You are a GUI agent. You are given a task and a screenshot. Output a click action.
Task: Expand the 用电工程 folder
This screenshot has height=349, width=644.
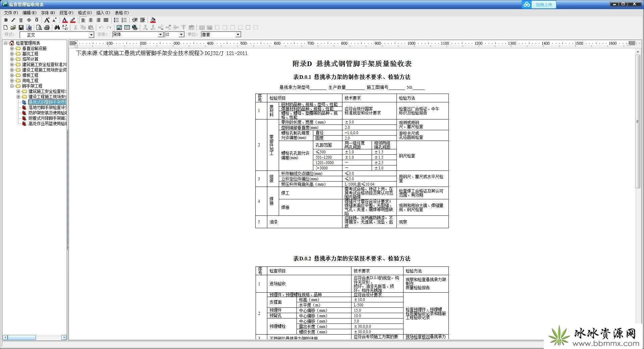[12, 81]
